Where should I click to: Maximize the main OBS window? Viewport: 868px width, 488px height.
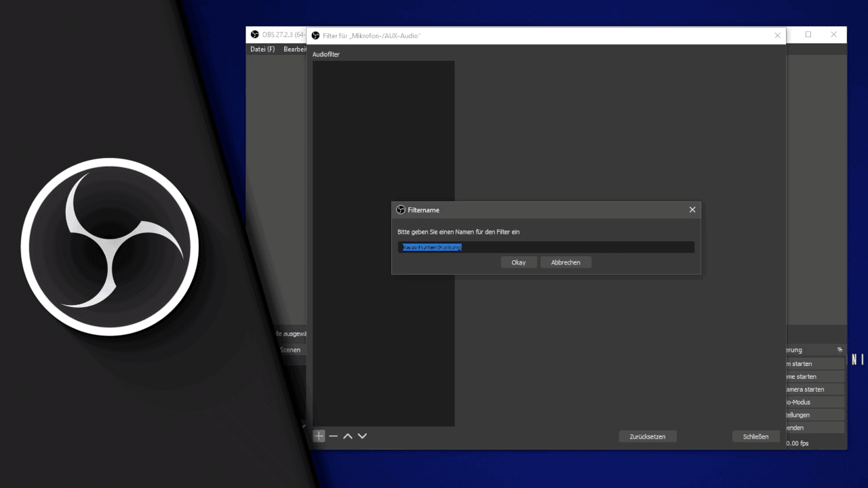click(x=808, y=35)
